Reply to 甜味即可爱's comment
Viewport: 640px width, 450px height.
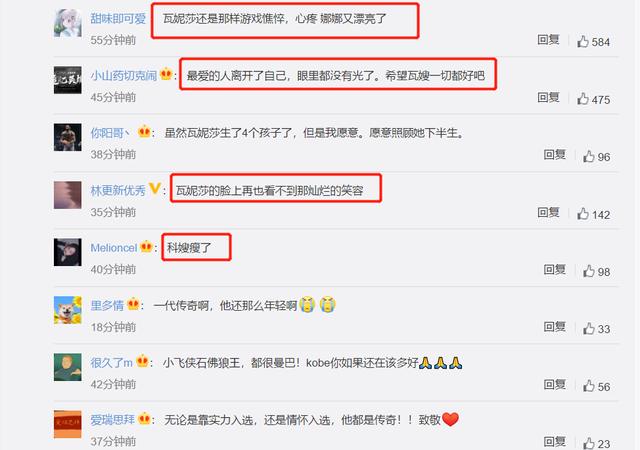click(548, 40)
